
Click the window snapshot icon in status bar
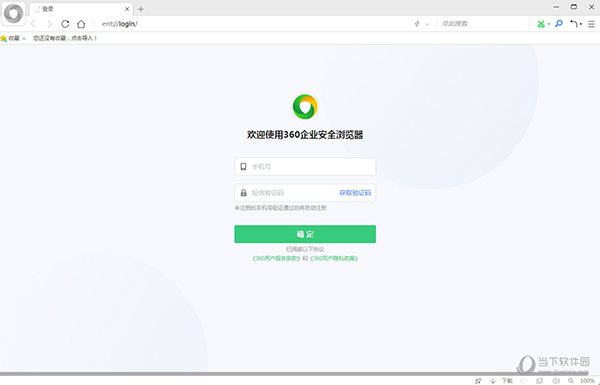540,381
